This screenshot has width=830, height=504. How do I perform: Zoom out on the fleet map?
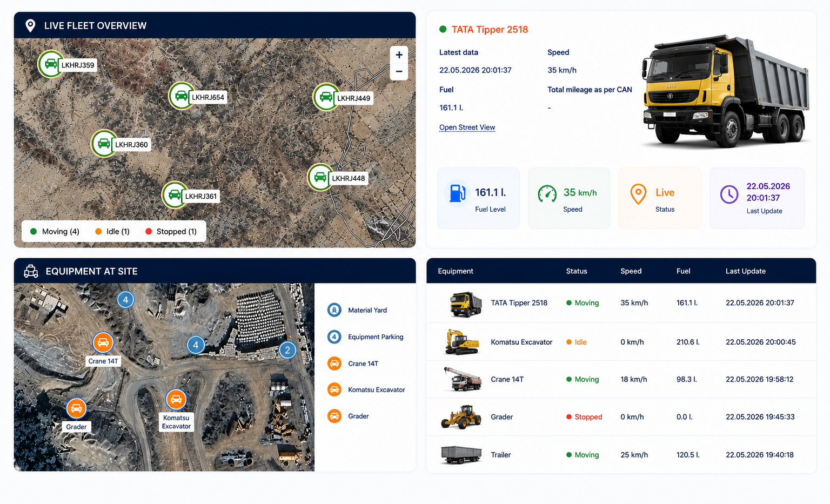[399, 71]
